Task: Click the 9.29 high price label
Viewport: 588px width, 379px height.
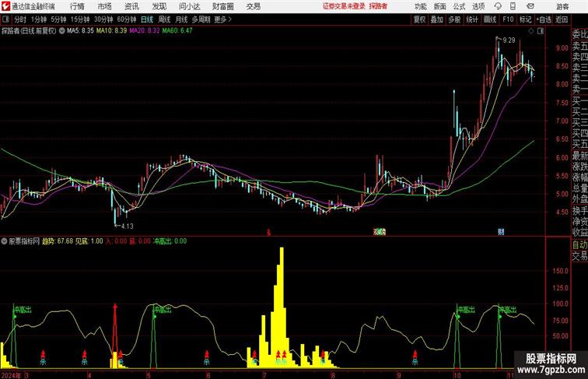Action: coord(509,40)
